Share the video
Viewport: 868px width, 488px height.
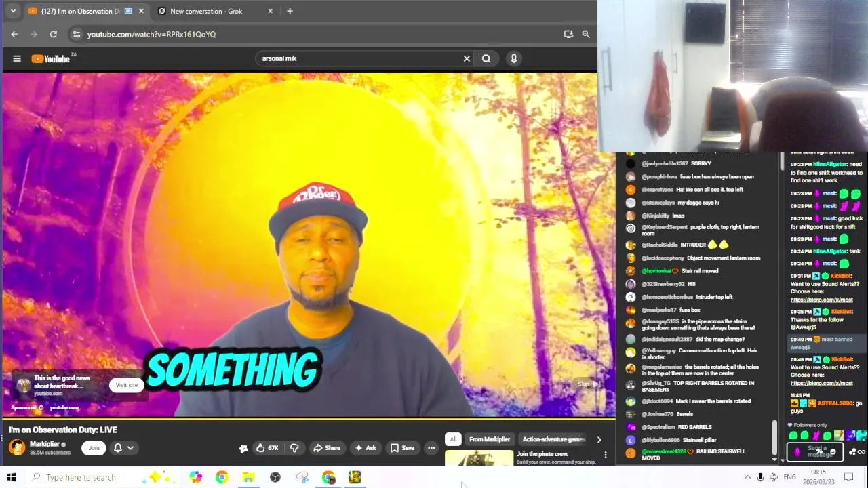pos(326,448)
